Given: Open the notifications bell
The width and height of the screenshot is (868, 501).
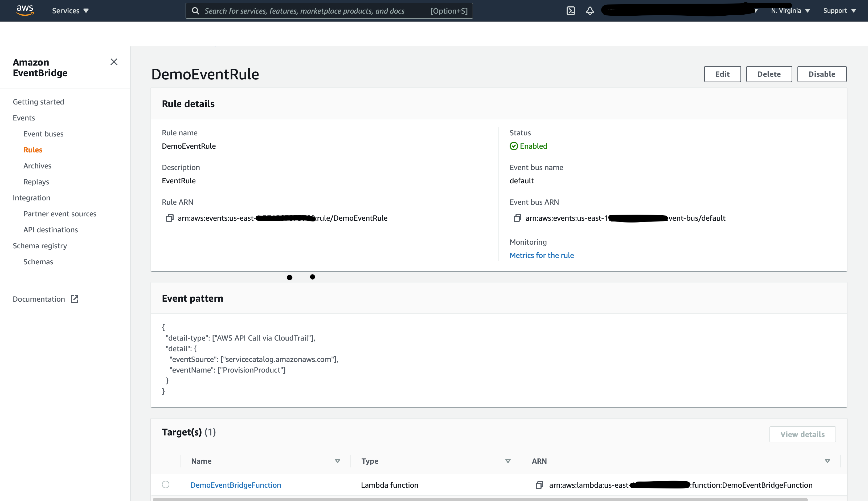Looking at the screenshot, I should point(590,11).
